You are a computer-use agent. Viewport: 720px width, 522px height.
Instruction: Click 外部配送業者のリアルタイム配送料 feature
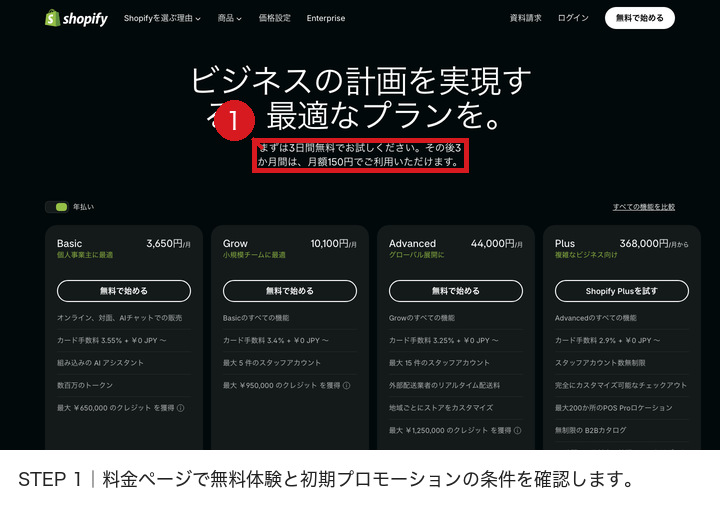coord(444,385)
